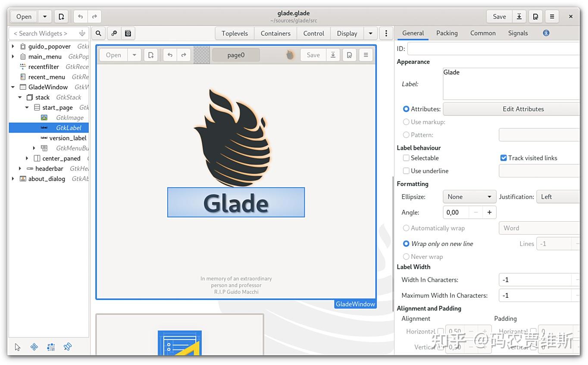This screenshot has width=588, height=365.
Task: Click the Save As download-arrow icon
Action: (x=519, y=17)
